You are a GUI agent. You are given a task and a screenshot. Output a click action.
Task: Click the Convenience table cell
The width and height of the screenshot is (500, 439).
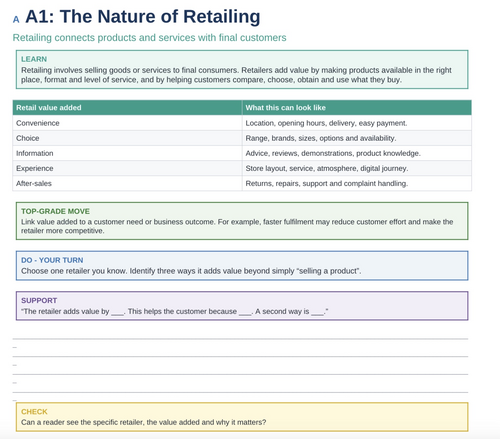coord(127,123)
